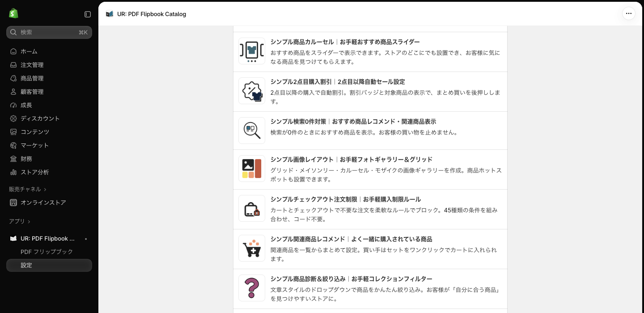644x313 pixels.
Task: Click the person icon beside 顧客管理
Action: [13, 92]
